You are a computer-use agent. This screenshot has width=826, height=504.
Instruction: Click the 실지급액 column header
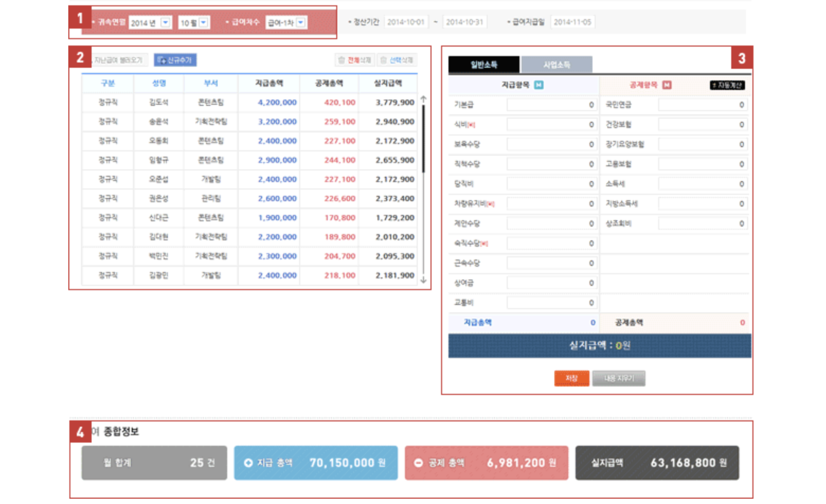388,83
